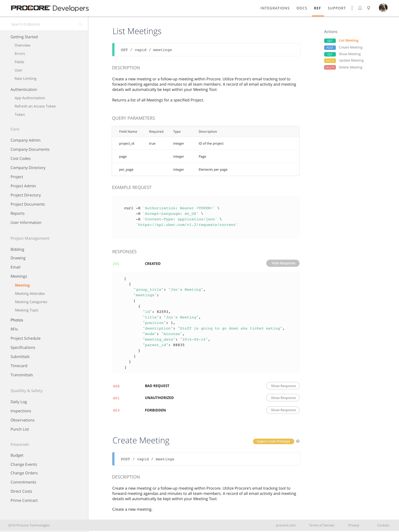Select Meeting Attendee in sidebar
Screen dimensions: 399x532
30,294
